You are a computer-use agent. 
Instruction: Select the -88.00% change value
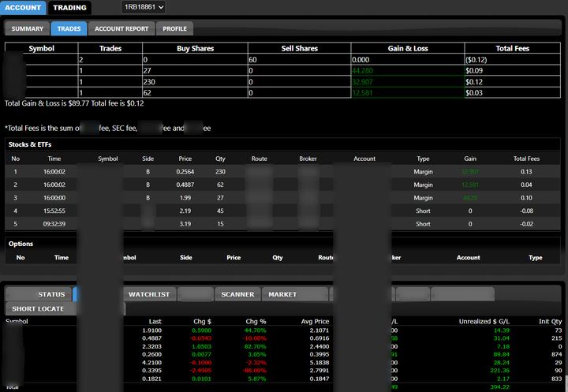(254, 370)
